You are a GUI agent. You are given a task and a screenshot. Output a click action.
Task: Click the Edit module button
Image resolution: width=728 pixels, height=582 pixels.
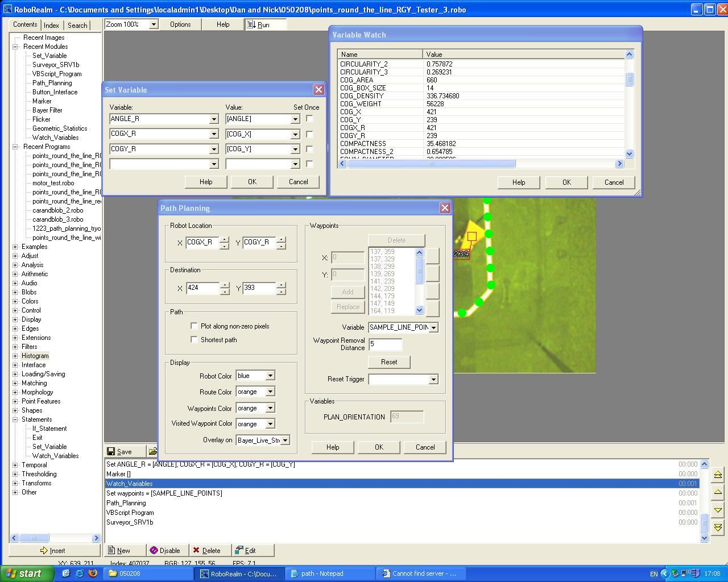246,550
